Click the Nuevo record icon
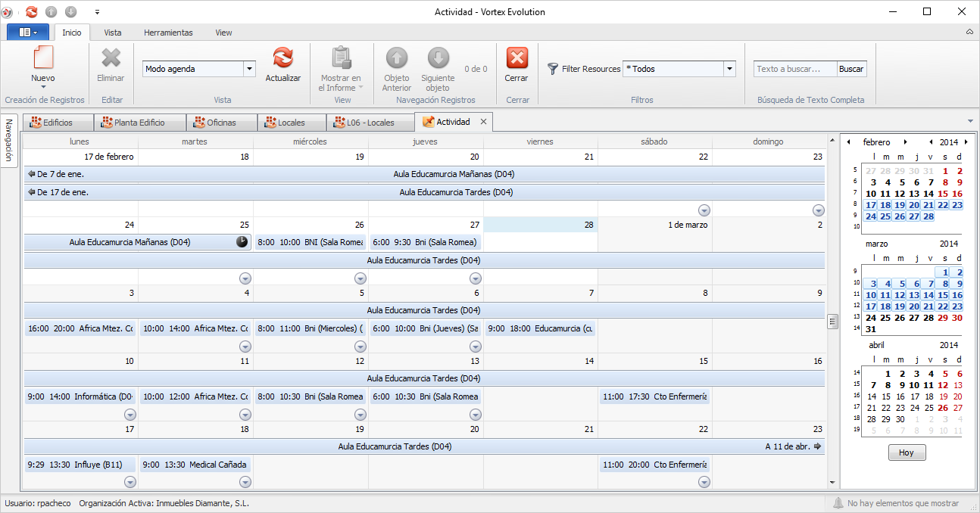980x513 pixels. tap(43, 58)
